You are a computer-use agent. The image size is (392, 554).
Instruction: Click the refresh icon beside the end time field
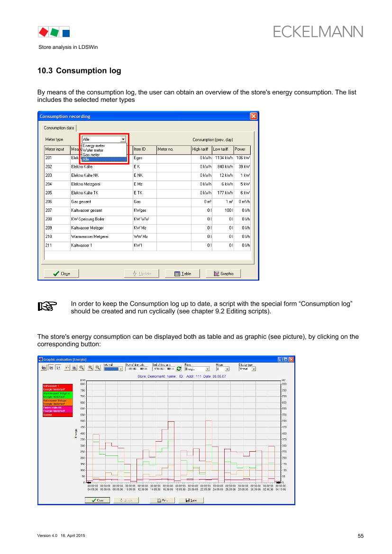tap(179, 369)
